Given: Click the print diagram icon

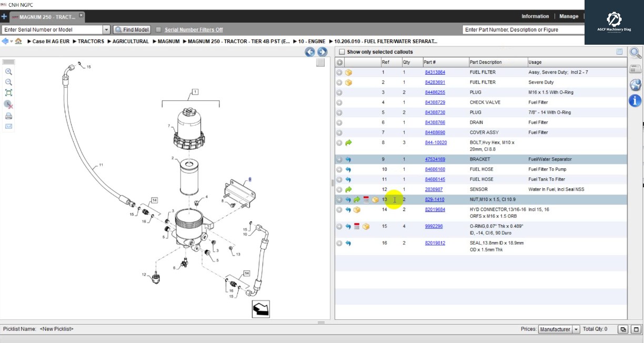Looking at the screenshot, I should pyautogui.click(x=8, y=116).
